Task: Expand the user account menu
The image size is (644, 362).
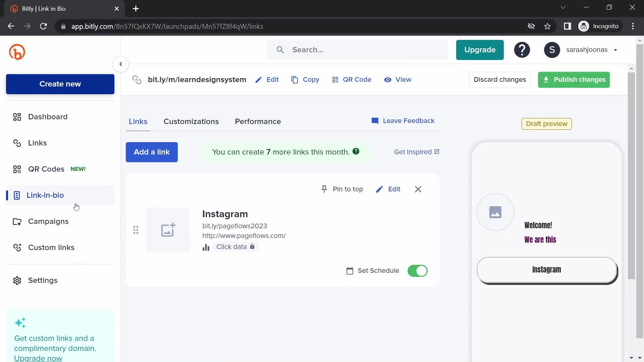Action: (x=616, y=50)
